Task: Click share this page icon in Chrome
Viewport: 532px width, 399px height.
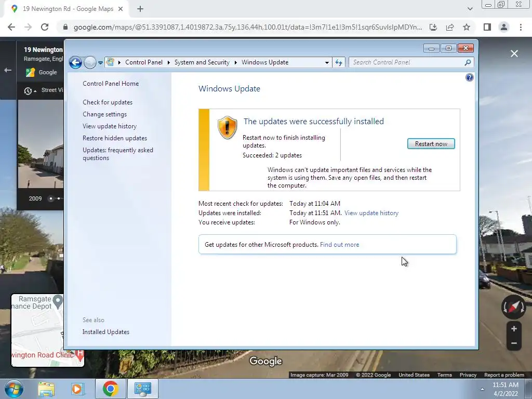Action: click(x=450, y=27)
